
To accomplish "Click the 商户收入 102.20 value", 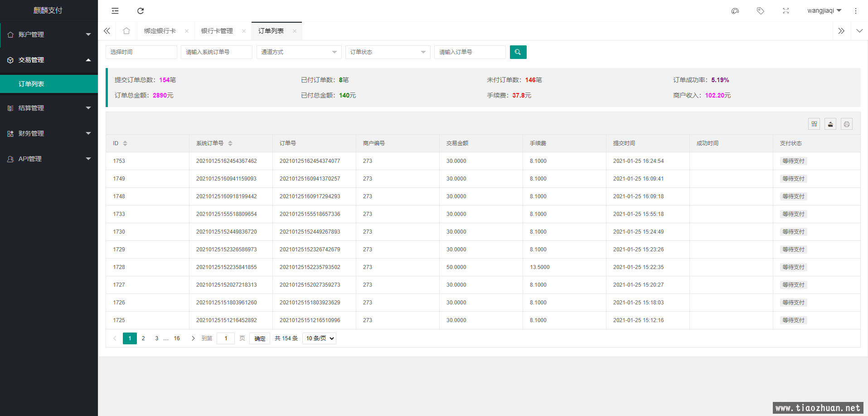I will pos(715,95).
